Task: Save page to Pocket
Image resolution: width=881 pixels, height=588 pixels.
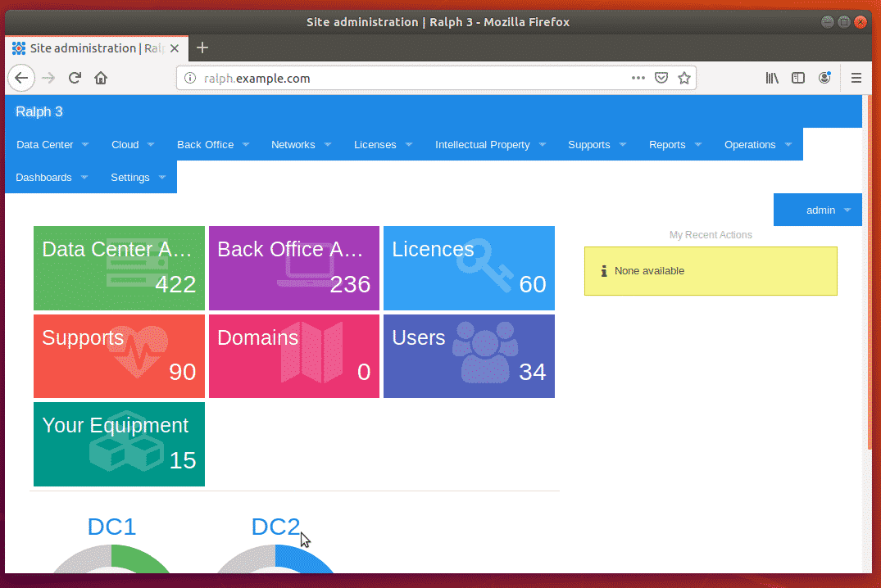Action: (661, 78)
